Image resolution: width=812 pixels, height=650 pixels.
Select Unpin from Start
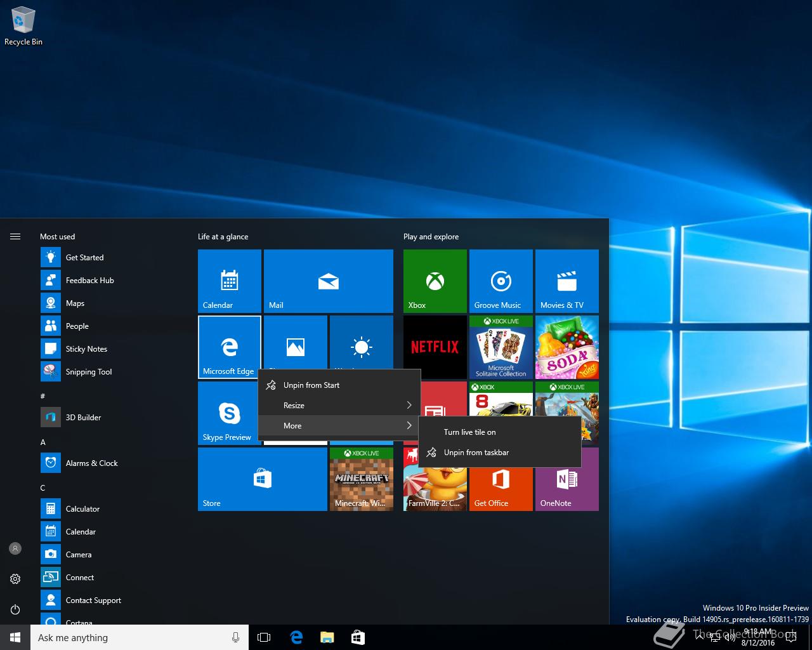339,385
